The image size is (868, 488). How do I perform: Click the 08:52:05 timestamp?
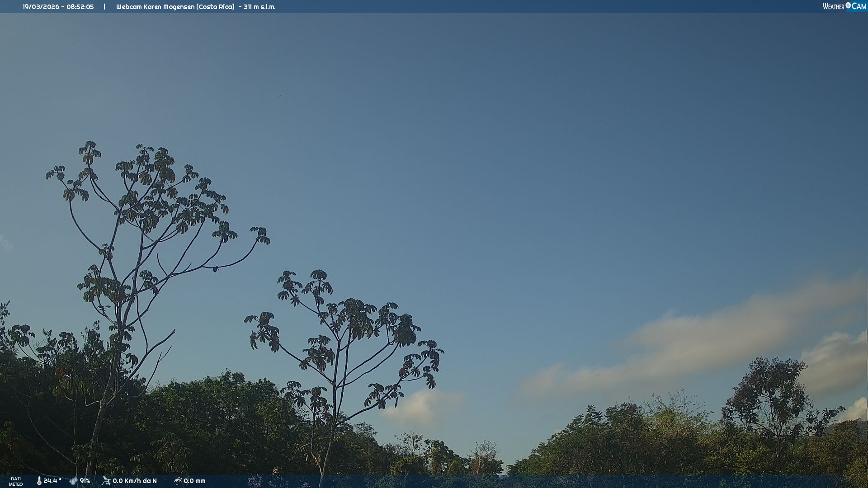pyautogui.click(x=80, y=7)
